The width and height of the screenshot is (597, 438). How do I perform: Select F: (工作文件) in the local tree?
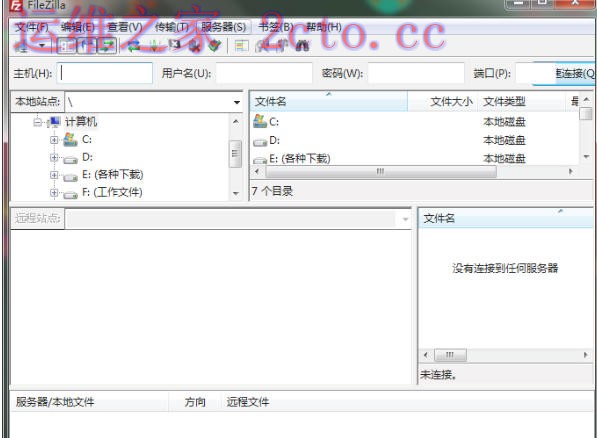point(112,192)
